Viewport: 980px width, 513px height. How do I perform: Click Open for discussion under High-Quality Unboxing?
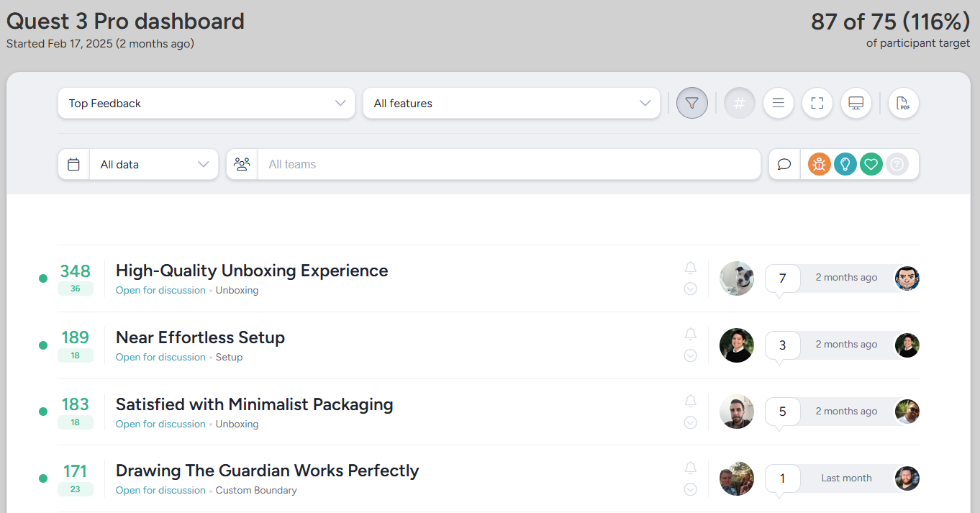[160, 291]
